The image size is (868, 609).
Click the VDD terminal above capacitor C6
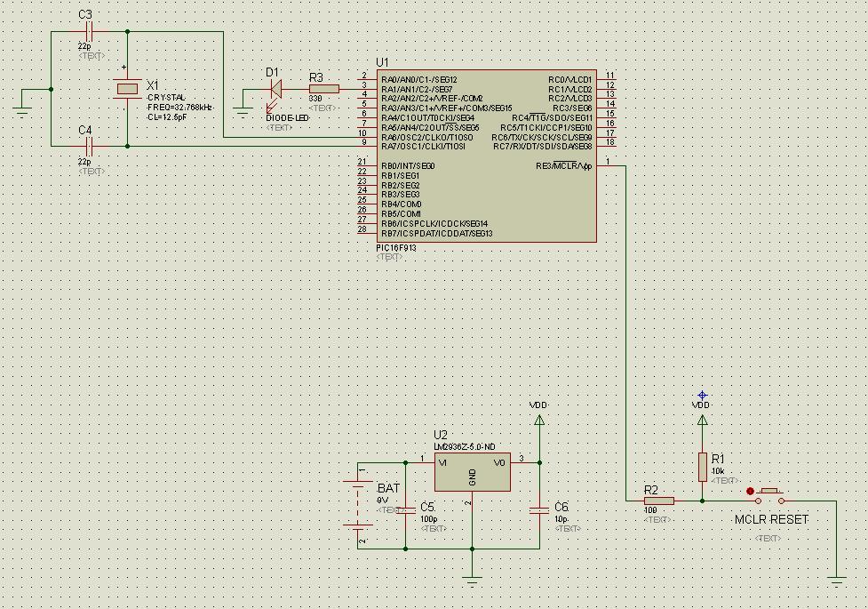coord(538,419)
